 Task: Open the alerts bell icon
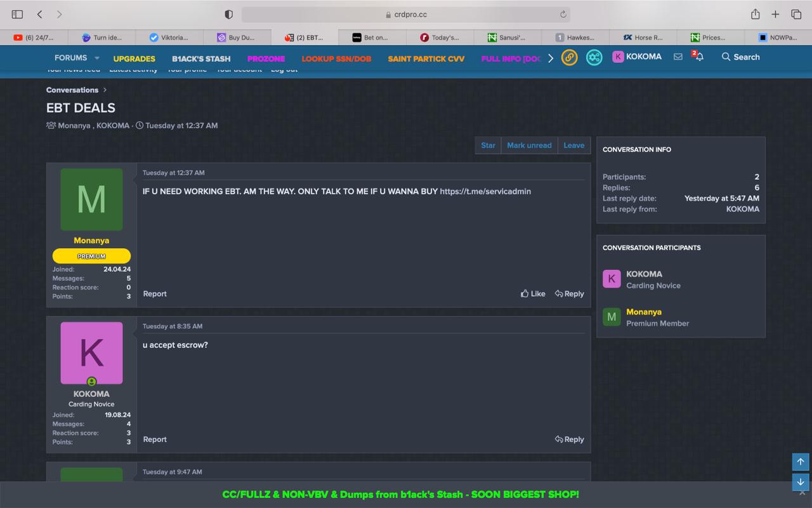click(699, 57)
